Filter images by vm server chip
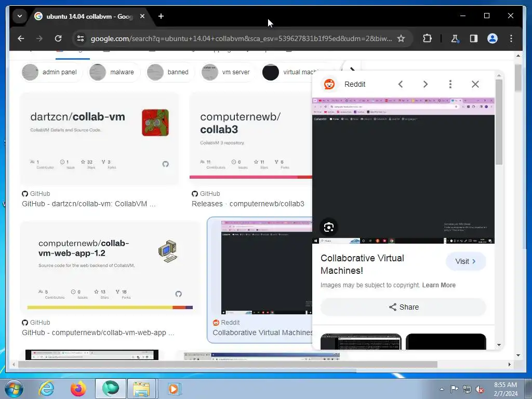Viewport: 532px width, 399px height. pyautogui.click(x=227, y=72)
